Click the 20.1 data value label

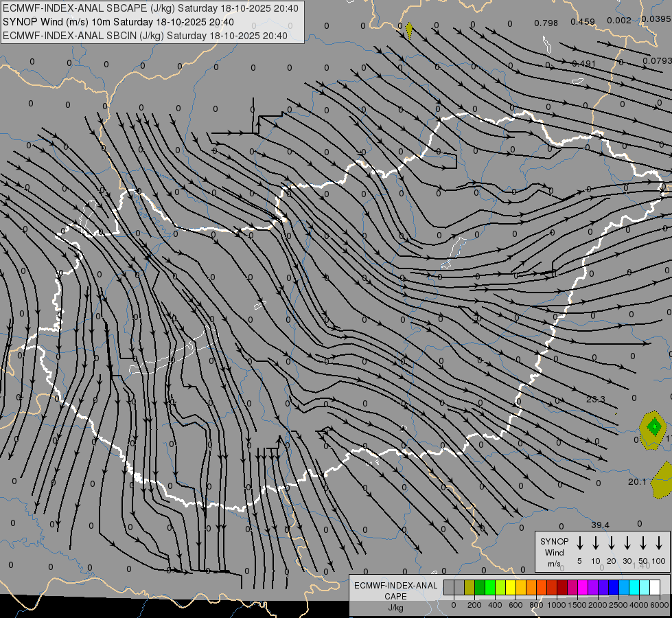pos(637,482)
